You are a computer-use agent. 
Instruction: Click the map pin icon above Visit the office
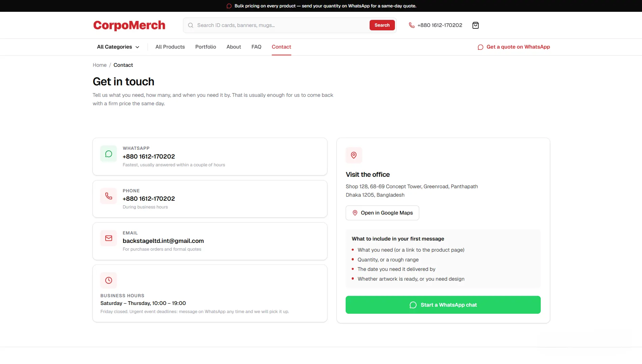pos(354,155)
